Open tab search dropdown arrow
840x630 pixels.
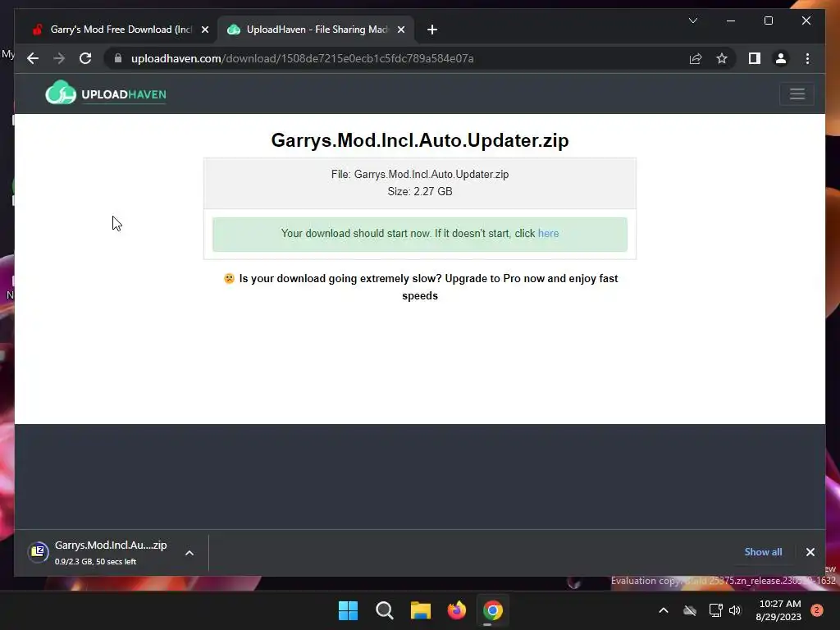[692, 21]
